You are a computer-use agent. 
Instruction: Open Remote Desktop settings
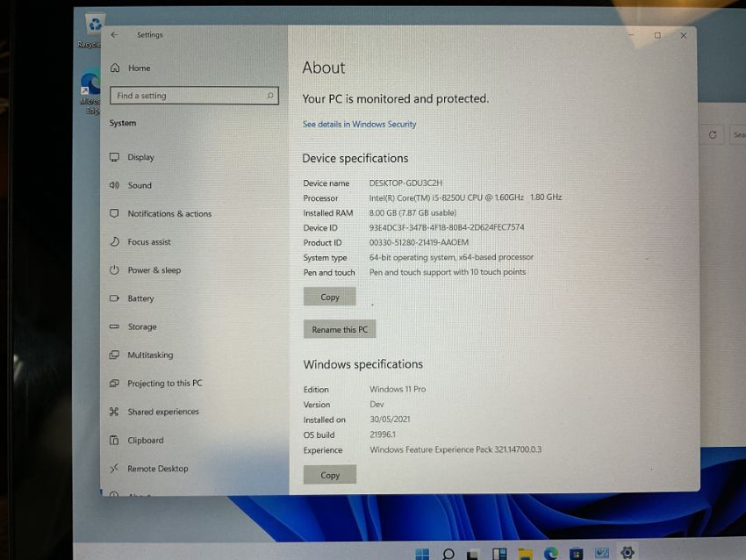click(x=157, y=469)
